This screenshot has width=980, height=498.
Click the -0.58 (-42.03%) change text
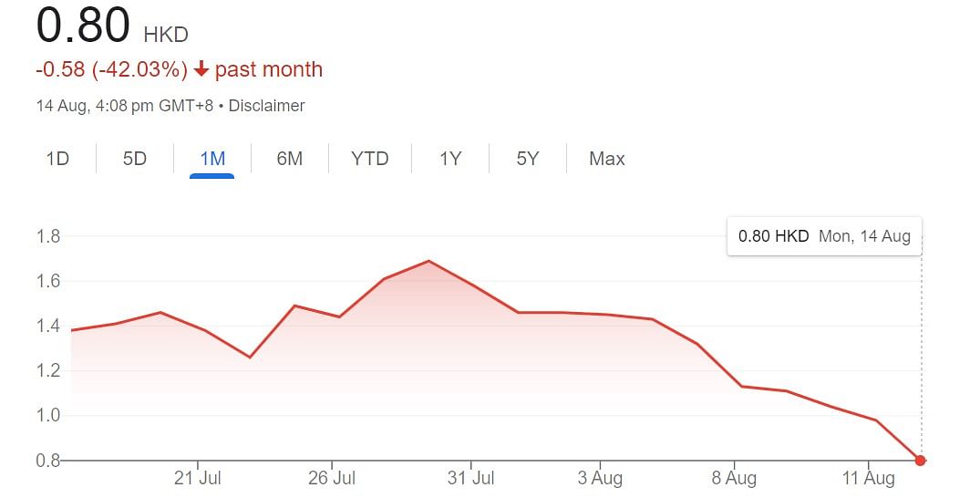[x=112, y=68]
